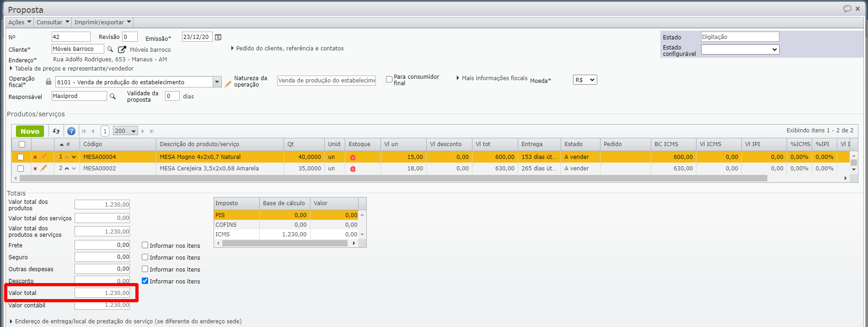This screenshot has height=327, width=868.
Task: Expand Pedido do cliente, referência e contatos
Action: (x=287, y=48)
